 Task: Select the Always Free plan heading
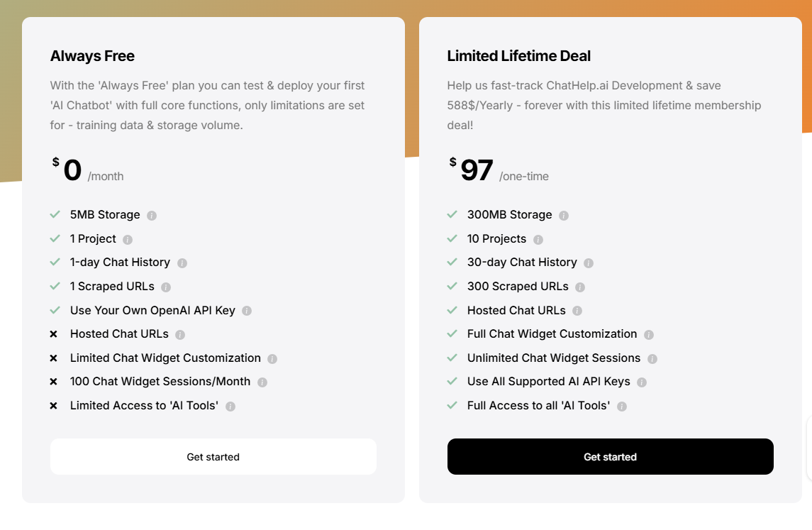92,55
